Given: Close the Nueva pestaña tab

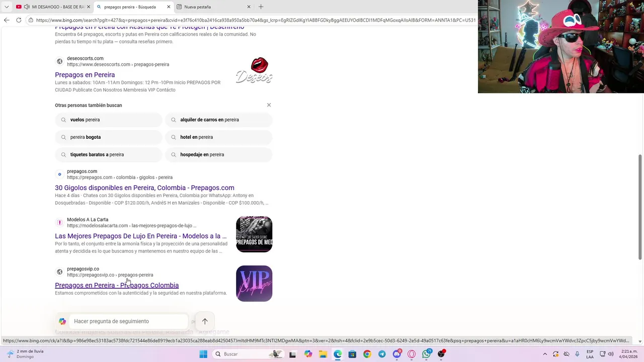Looking at the screenshot, I should coord(249,7).
